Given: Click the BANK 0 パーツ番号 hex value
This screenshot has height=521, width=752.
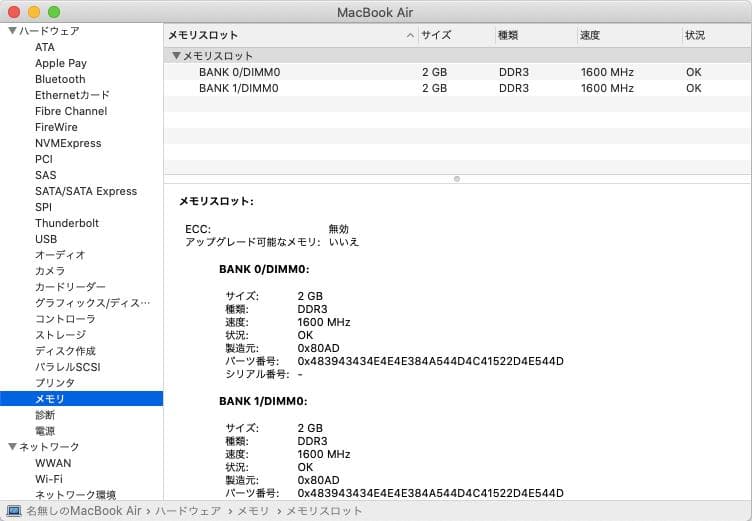Looking at the screenshot, I should tap(431, 361).
